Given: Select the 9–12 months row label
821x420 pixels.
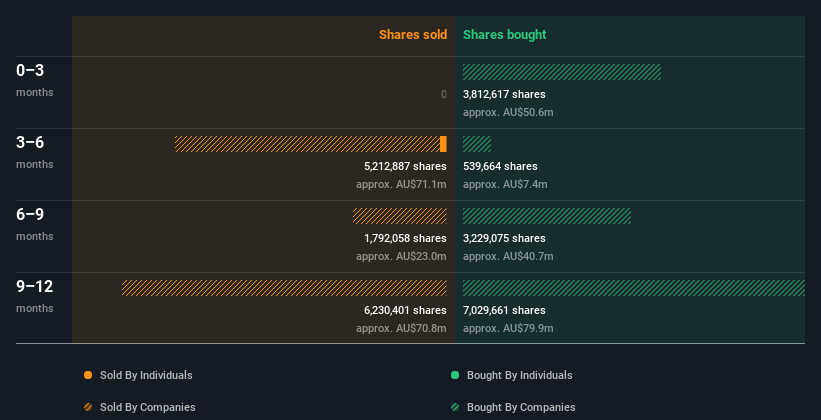Looking at the screenshot, I should pos(35,296).
